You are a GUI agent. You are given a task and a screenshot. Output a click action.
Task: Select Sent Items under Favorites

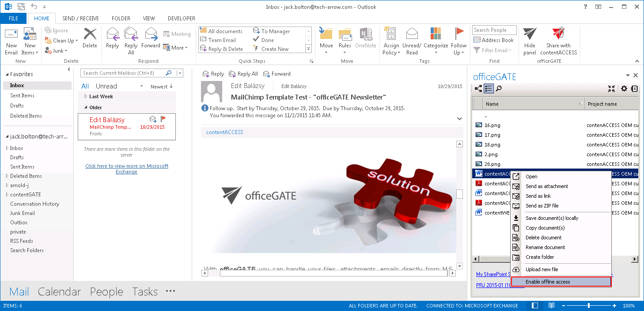pos(22,96)
